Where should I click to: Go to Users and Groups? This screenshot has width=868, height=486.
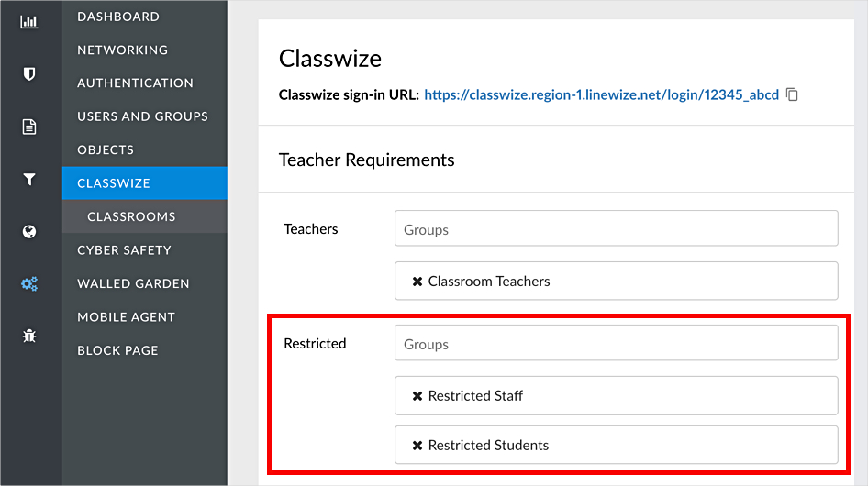tap(144, 116)
